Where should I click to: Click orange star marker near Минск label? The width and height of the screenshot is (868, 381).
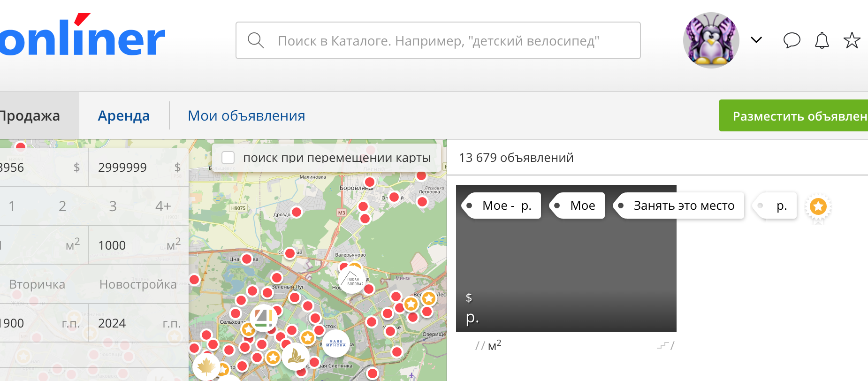pos(411,304)
